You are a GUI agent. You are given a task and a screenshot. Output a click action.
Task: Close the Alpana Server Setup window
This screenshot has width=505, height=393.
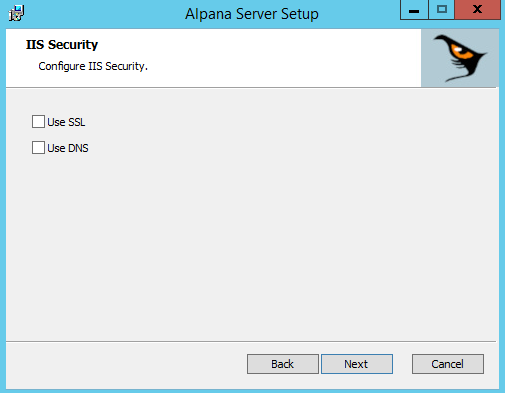(x=477, y=10)
